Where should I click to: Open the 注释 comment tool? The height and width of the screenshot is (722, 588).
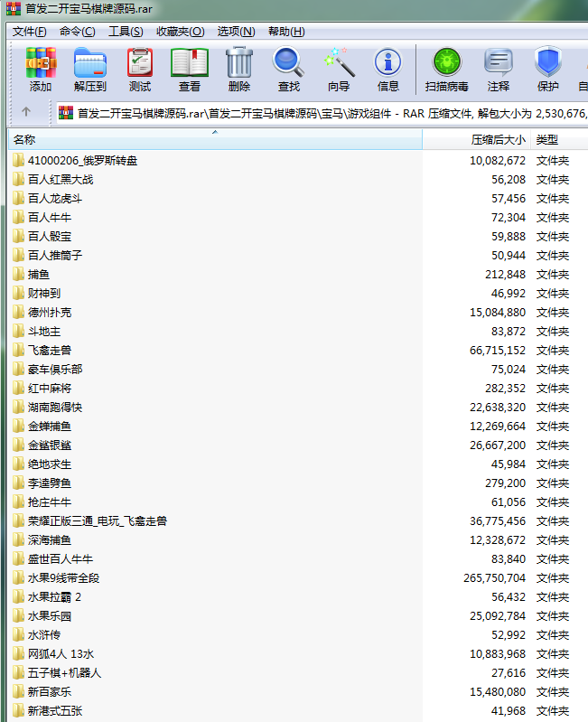point(499,69)
